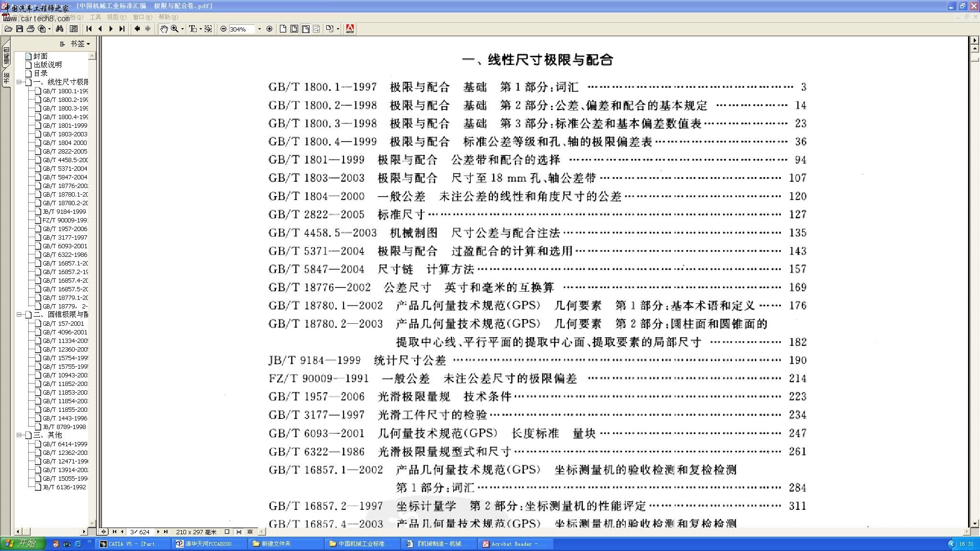Image resolution: width=980 pixels, height=551 pixels.
Task: Open the 视图(V) menu
Action: [116, 17]
